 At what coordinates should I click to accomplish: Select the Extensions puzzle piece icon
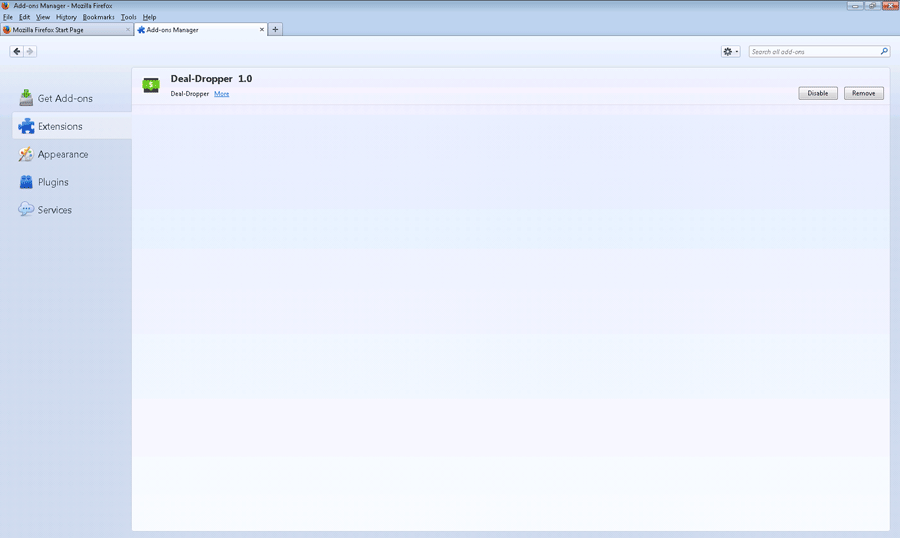pos(26,126)
